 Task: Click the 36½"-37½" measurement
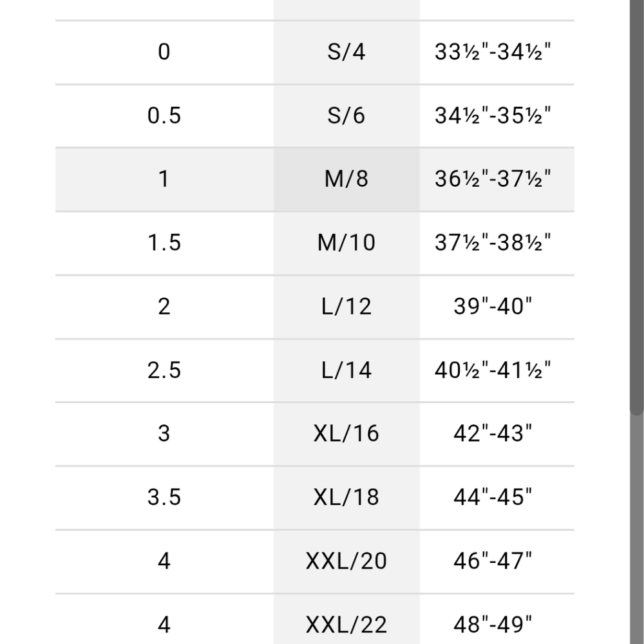493,179
